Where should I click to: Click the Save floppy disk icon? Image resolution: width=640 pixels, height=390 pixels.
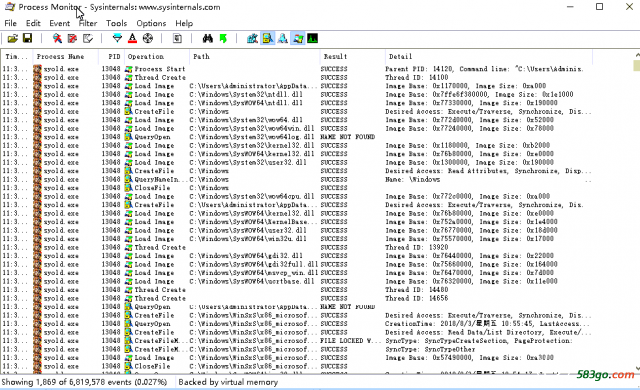tap(27, 39)
